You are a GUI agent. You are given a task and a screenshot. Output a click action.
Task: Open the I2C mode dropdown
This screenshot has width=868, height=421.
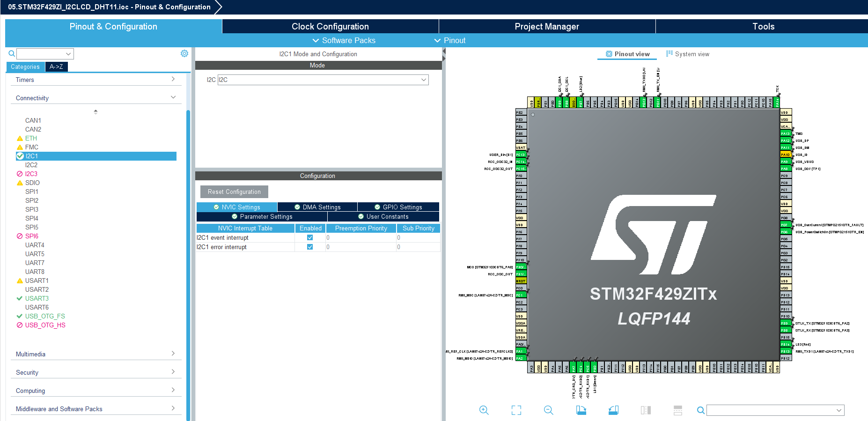point(323,80)
